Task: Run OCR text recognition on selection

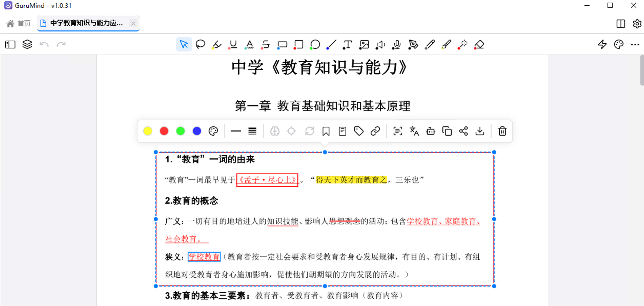Action: 398,131
